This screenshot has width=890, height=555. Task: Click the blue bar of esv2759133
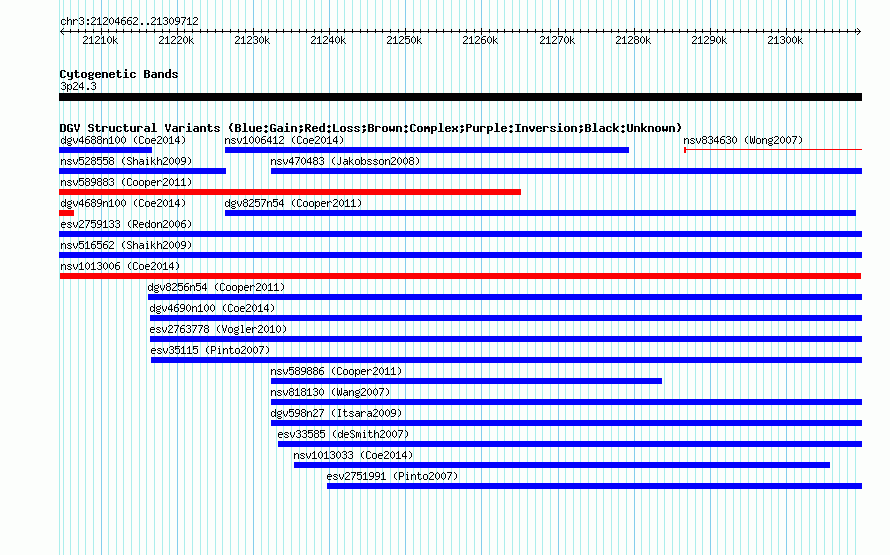click(461, 234)
